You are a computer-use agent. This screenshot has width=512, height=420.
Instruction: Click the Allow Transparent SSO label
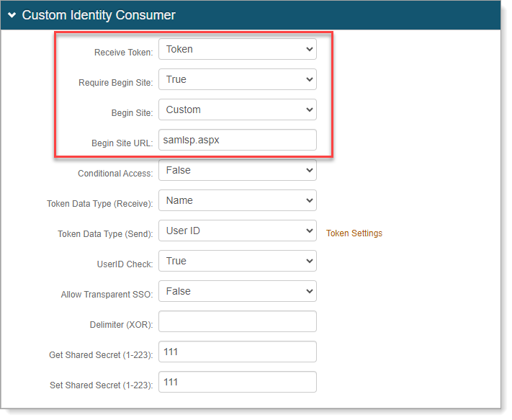point(107,295)
